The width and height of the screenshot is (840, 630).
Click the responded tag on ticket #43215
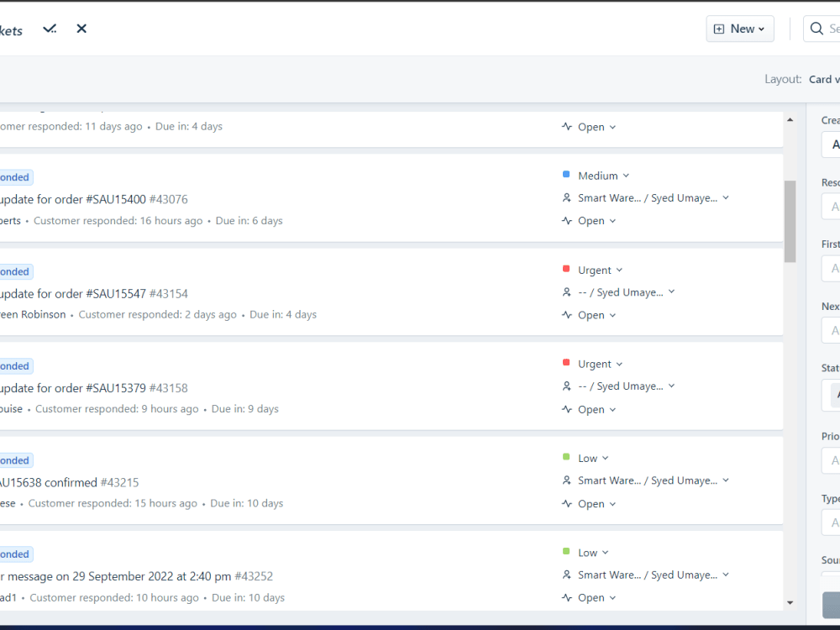click(16, 460)
